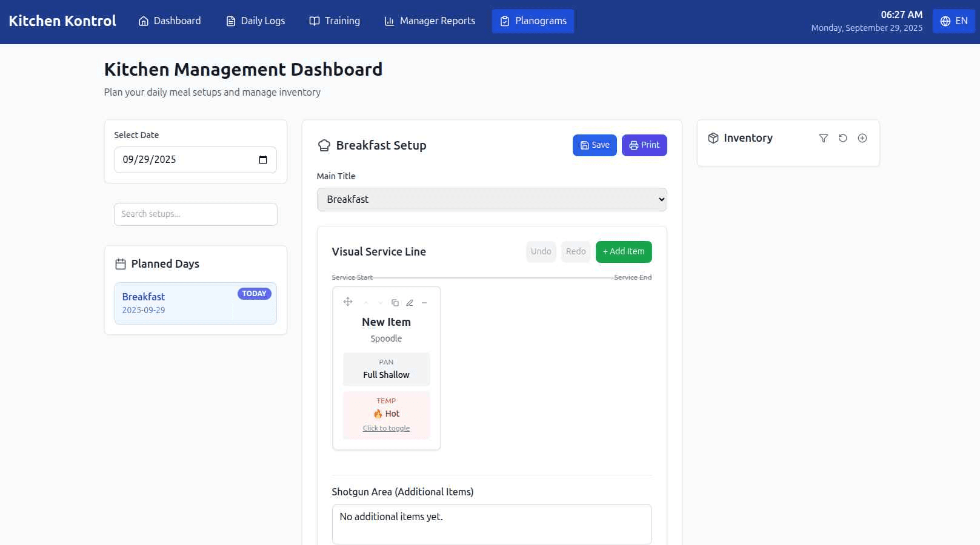
Task: Switch the Breakfast day marked TODAY
Action: coord(195,303)
